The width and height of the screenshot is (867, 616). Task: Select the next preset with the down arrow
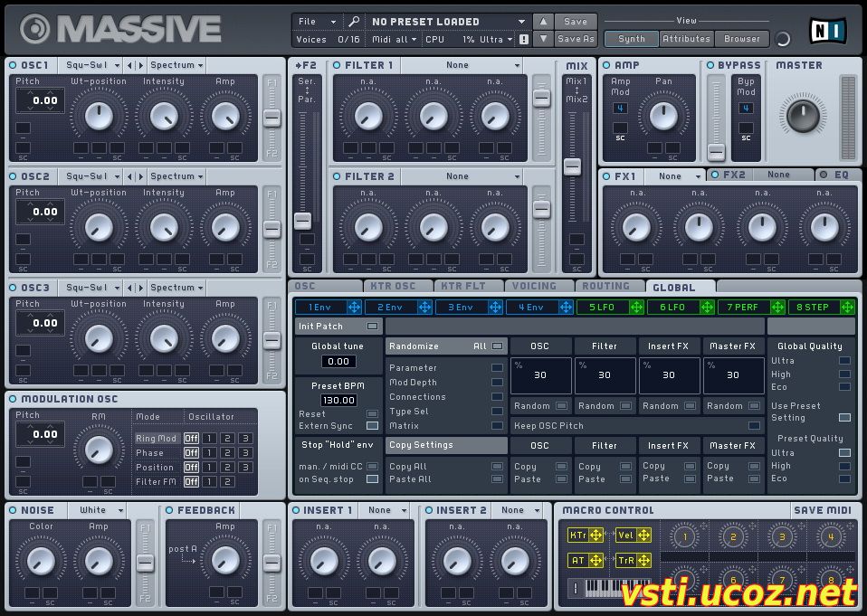pyautogui.click(x=544, y=39)
